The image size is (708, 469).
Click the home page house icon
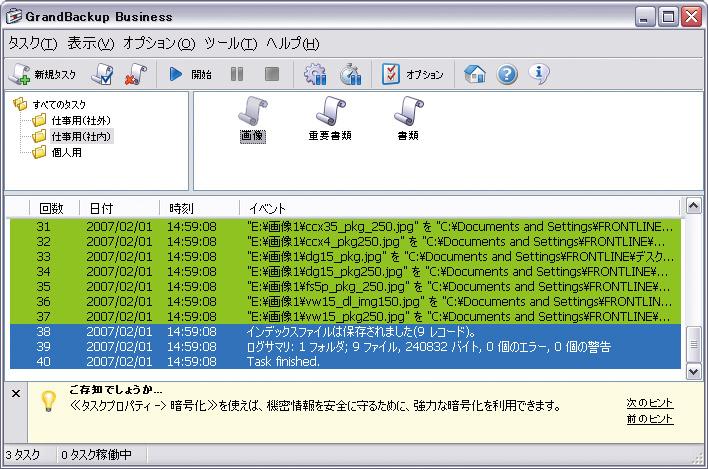click(475, 74)
